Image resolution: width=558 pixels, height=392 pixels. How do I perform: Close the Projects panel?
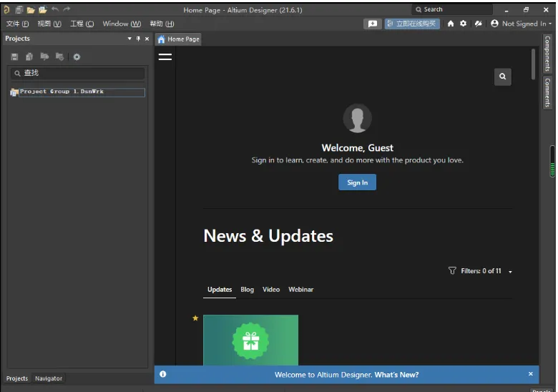[x=147, y=39]
